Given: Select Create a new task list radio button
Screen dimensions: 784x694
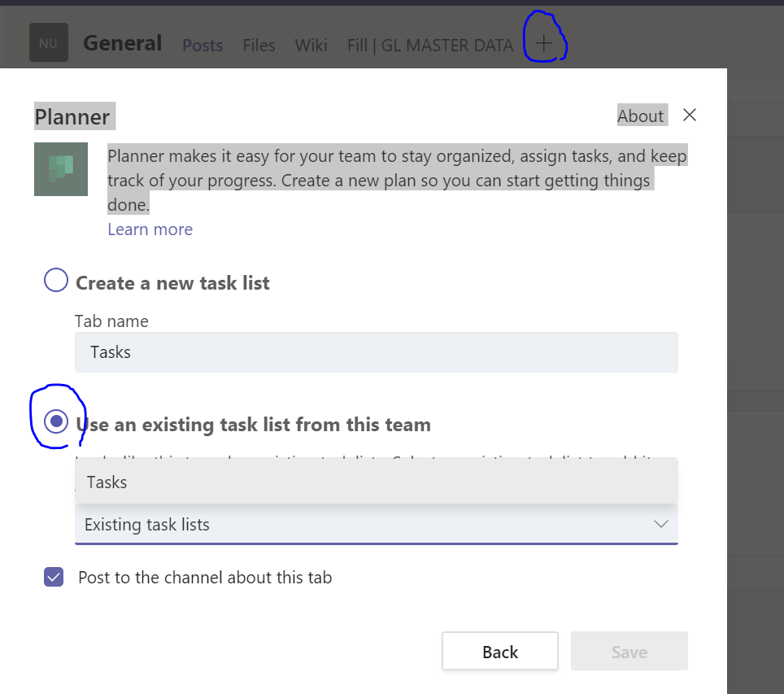Looking at the screenshot, I should point(56,280).
